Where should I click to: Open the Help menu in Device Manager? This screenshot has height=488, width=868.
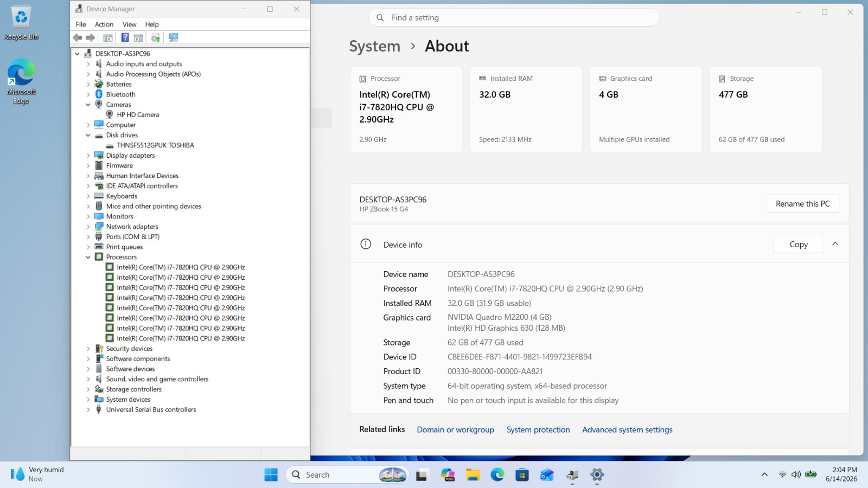coord(152,24)
